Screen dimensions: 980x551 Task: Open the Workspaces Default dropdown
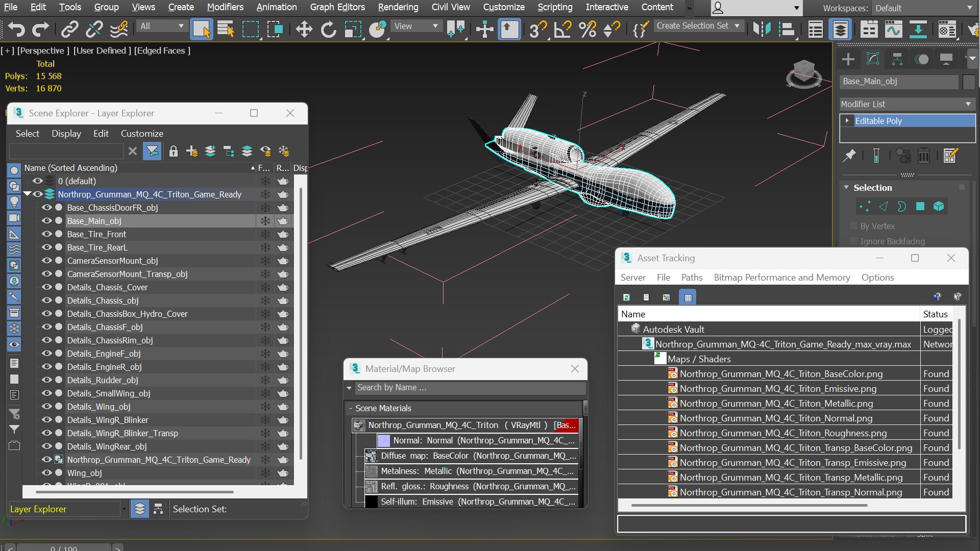pos(924,8)
